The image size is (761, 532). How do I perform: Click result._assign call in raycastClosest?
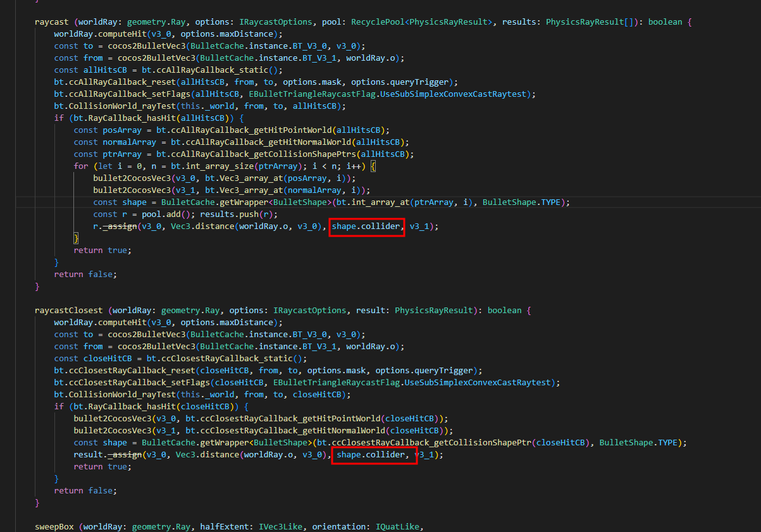[108, 454]
